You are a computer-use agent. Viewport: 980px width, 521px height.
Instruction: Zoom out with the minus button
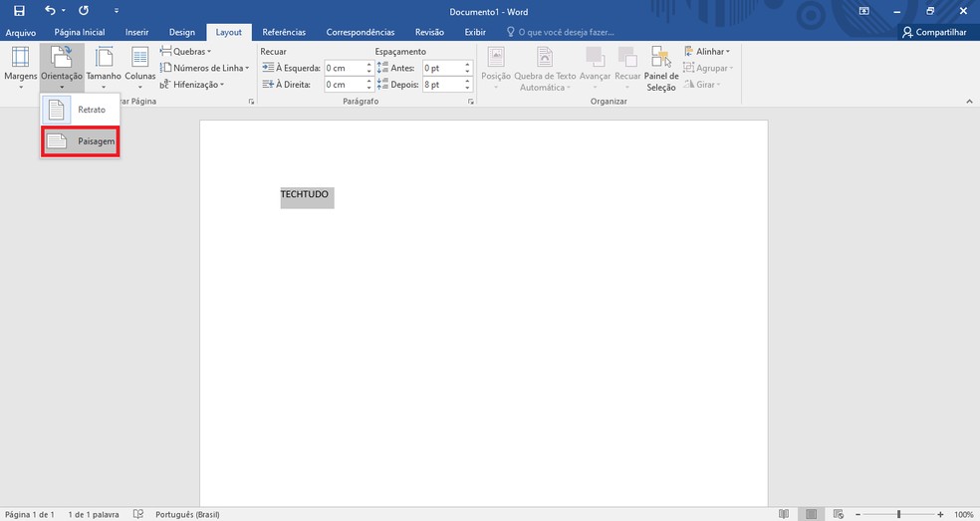[x=857, y=514]
